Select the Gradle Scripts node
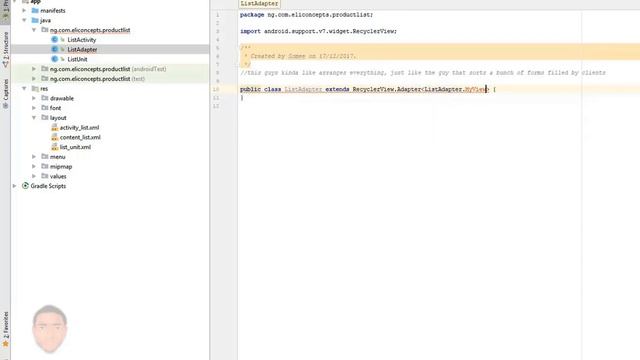This screenshot has width=640, height=360. point(48,186)
